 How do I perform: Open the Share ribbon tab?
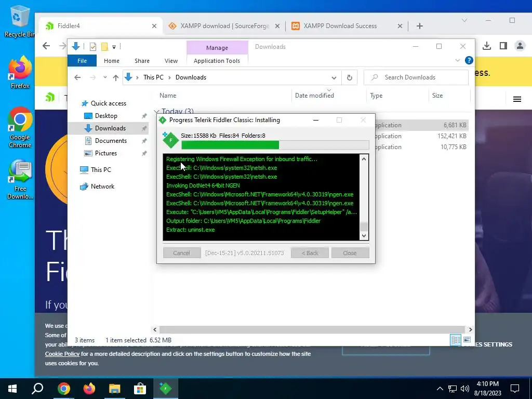tap(142, 61)
